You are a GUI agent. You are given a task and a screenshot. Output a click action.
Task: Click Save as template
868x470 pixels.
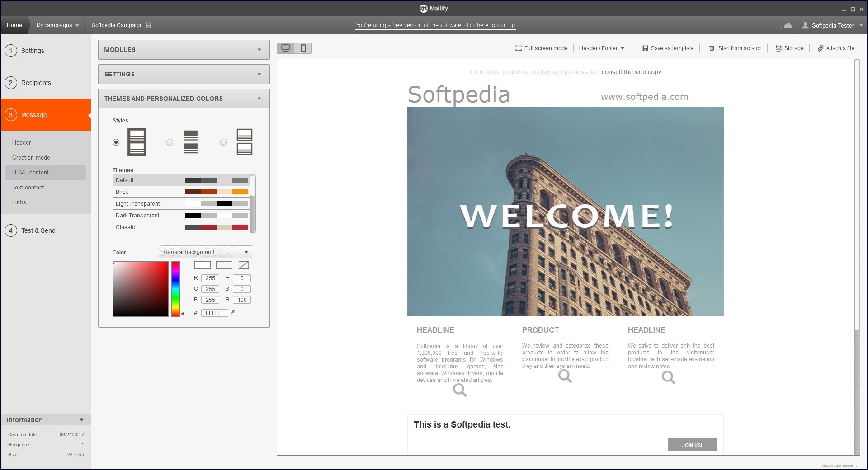(x=668, y=48)
